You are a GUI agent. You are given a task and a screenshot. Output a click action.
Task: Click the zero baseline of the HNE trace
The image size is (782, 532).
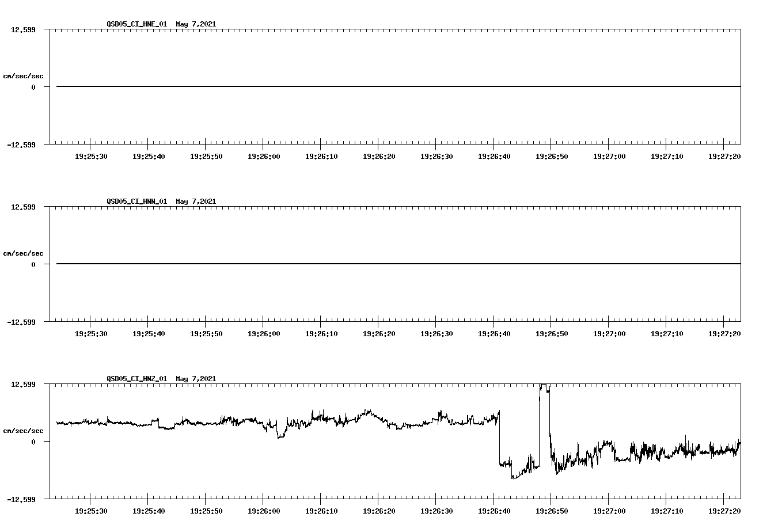point(346,86)
